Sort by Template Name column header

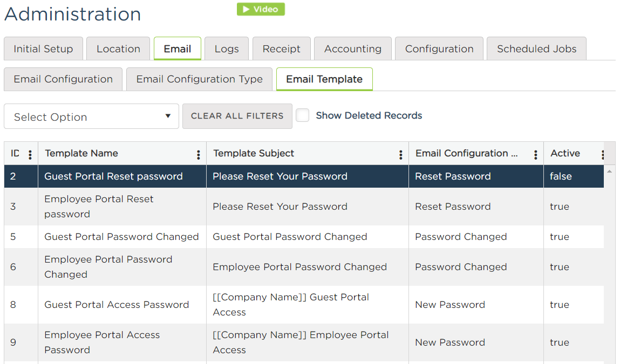click(x=81, y=153)
